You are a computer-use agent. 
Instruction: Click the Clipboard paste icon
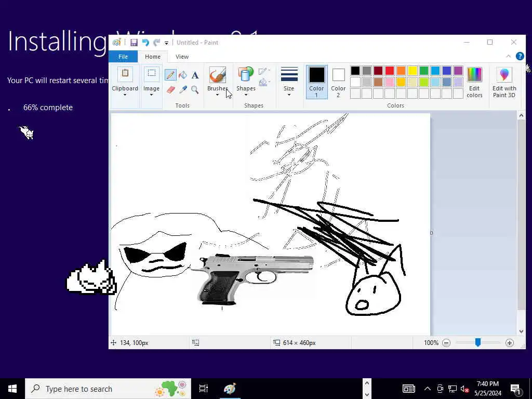pyautogui.click(x=125, y=74)
